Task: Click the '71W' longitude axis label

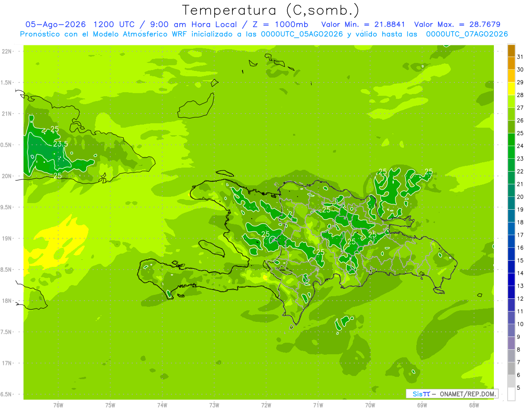Action: [318, 405]
